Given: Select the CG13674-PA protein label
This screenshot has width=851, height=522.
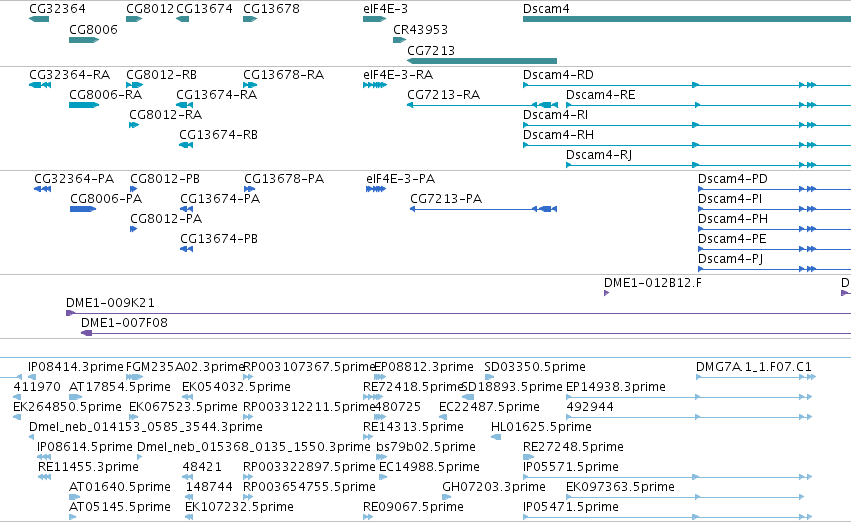Looking at the screenshot, I should click(220, 199).
